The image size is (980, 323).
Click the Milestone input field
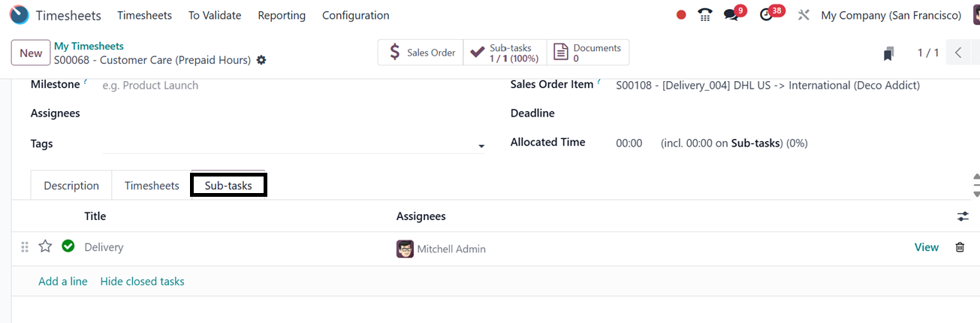tap(293, 86)
